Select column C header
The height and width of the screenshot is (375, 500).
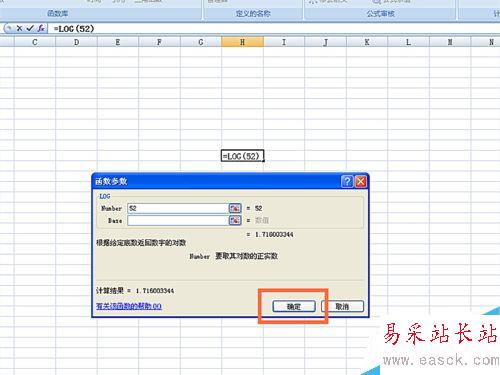[x=35, y=42]
